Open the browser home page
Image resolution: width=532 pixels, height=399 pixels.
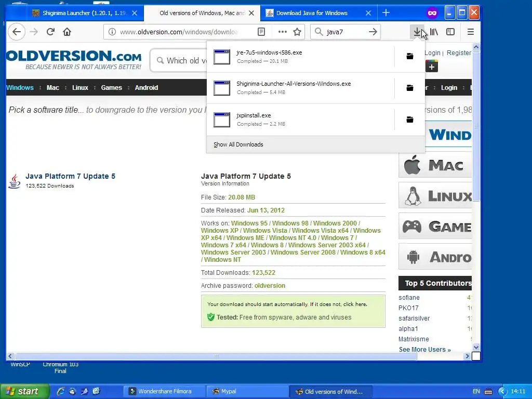pyautogui.click(x=67, y=32)
